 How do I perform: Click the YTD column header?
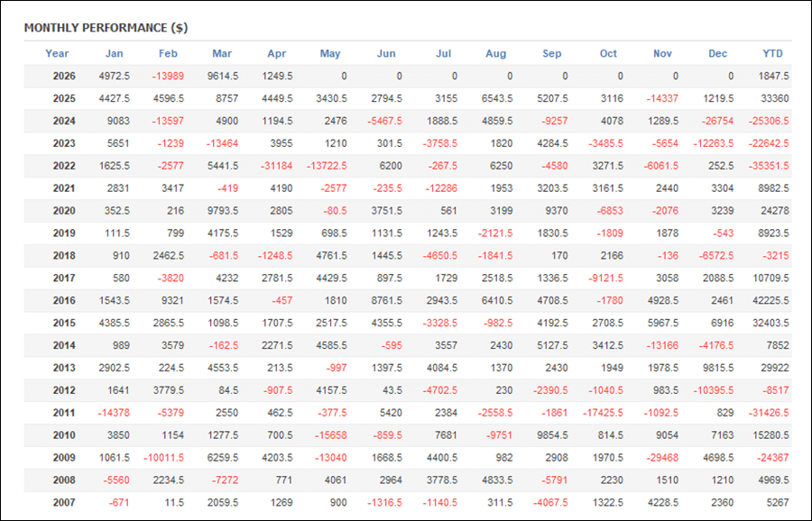click(x=772, y=53)
